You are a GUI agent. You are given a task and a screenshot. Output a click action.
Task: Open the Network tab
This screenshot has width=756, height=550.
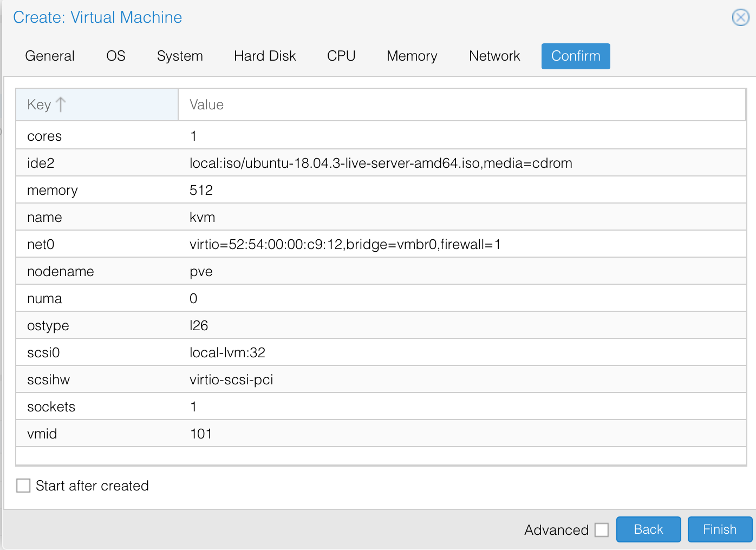point(494,56)
